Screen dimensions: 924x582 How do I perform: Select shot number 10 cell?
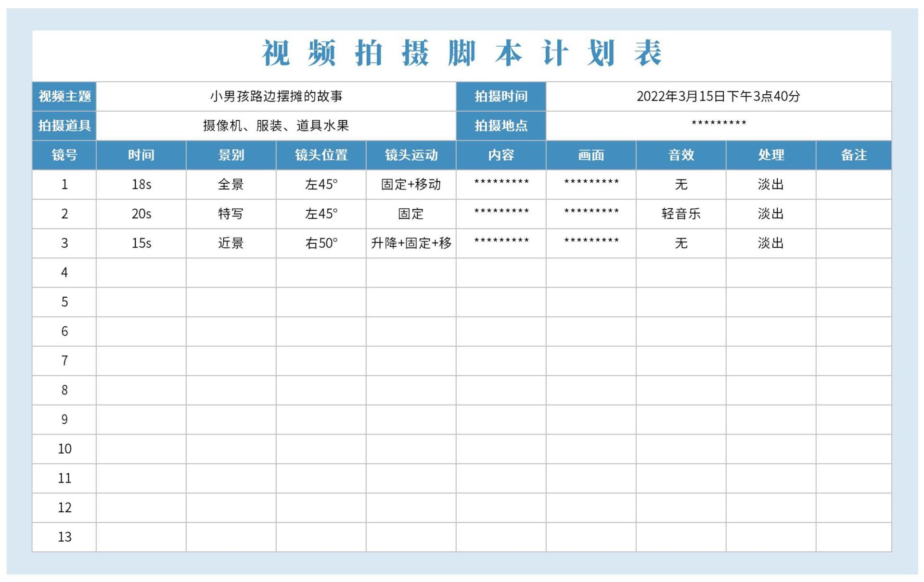coord(64,449)
